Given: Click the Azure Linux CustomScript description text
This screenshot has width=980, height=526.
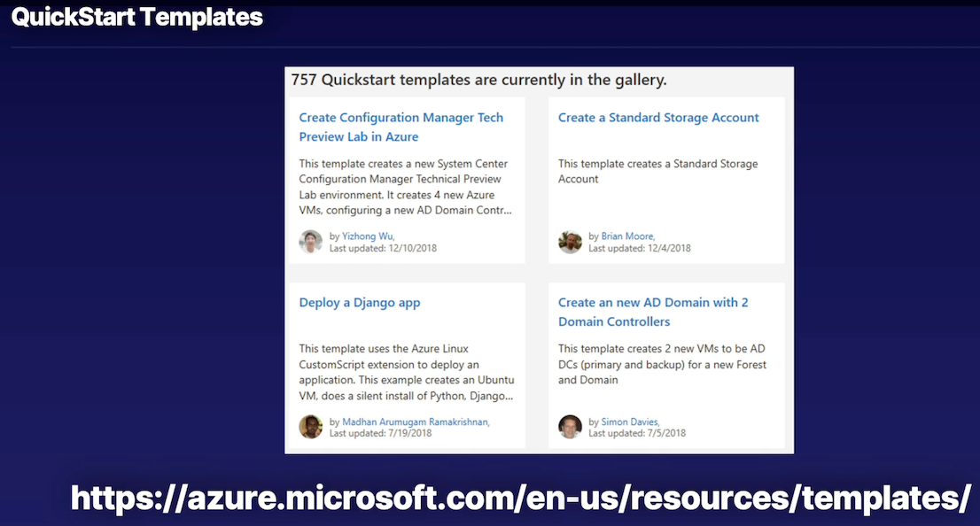Looking at the screenshot, I should [405, 372].
